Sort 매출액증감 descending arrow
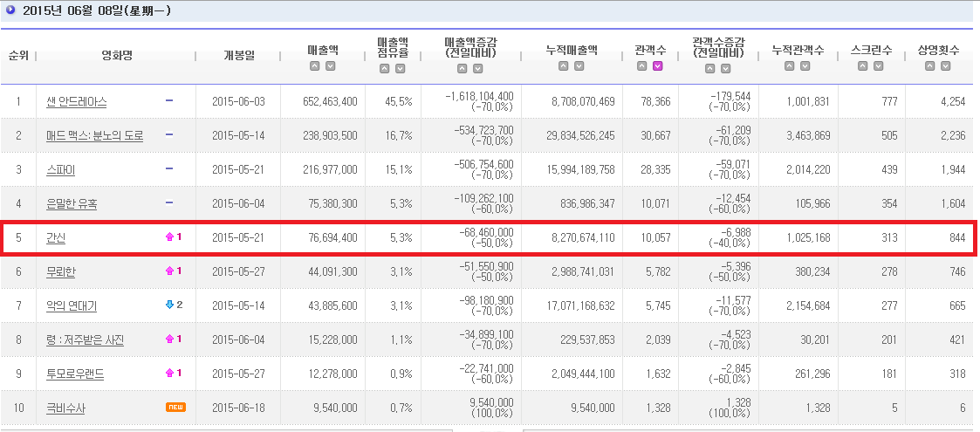 coord(478,69)
